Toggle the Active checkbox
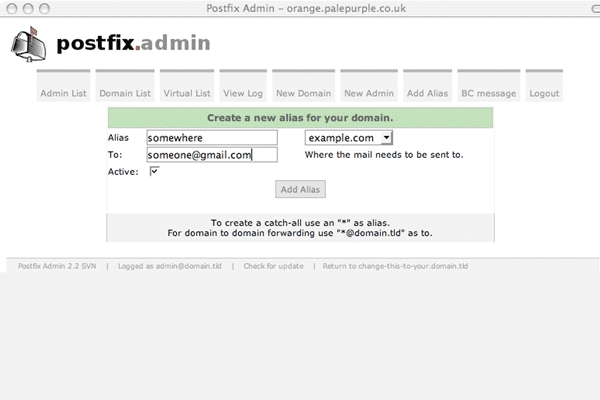Screen dimensions: 600x400 [x=154, y=171]
